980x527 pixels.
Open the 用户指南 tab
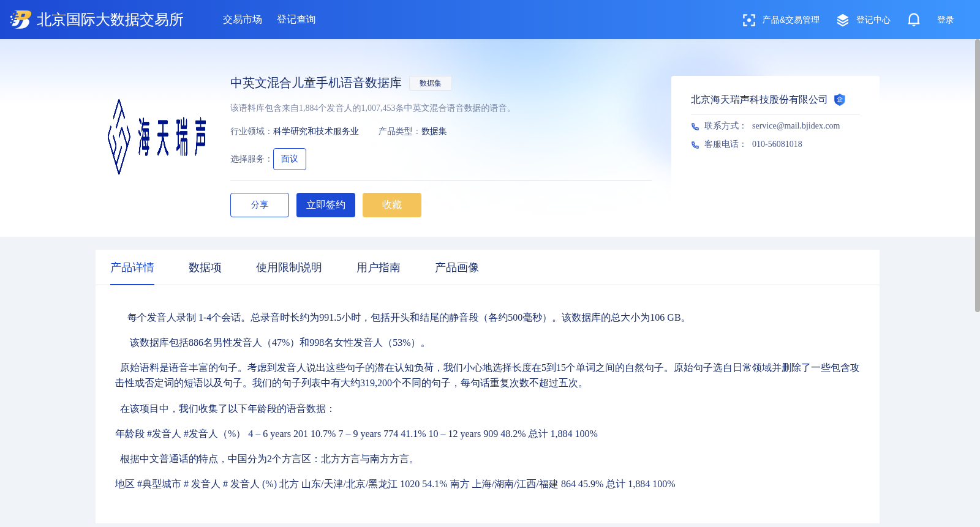click(379, 267)
